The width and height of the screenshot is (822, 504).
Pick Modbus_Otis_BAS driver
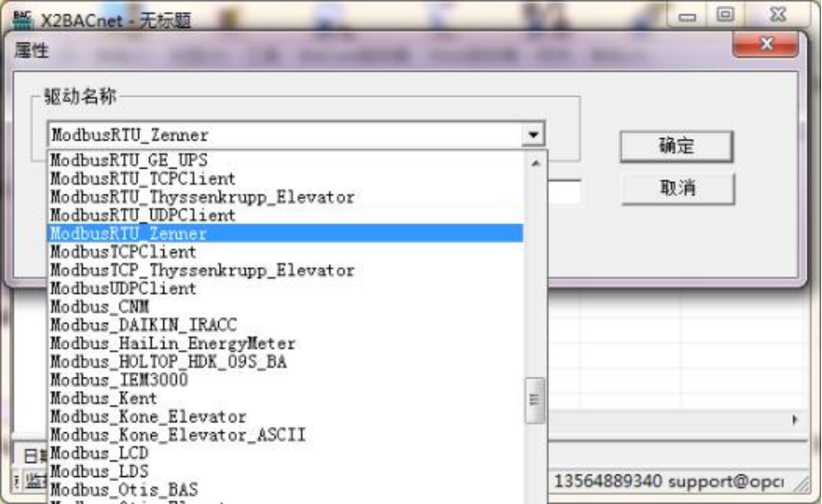pyautogui.click(x=285, y=490)
